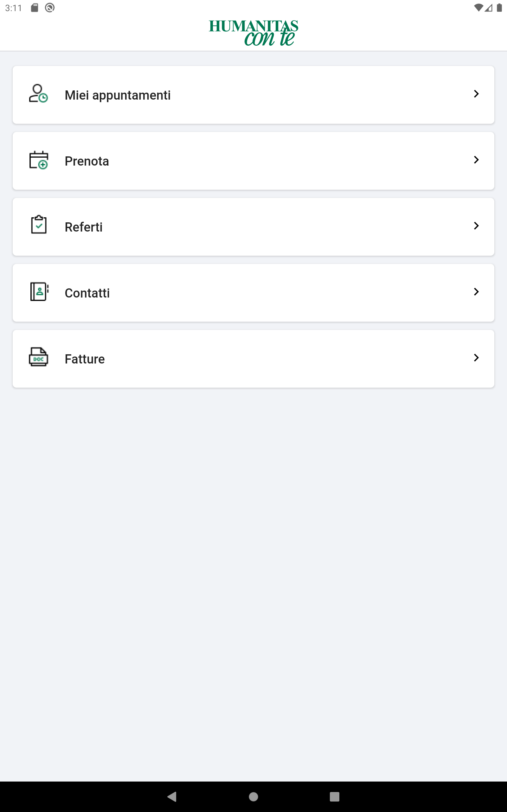This screenshot has height=812, width=507.
Task: Tap the clipboard checkmark Referti icon
Action: click(39, 225)
